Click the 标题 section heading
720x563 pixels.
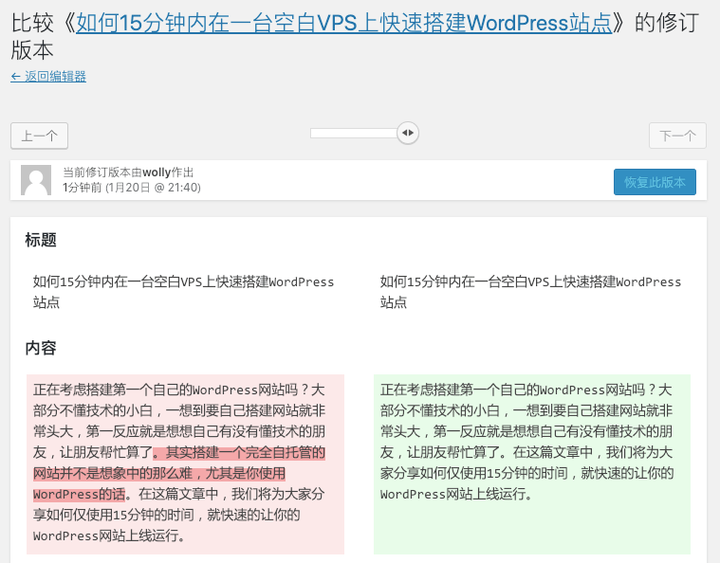pos(41,240)
